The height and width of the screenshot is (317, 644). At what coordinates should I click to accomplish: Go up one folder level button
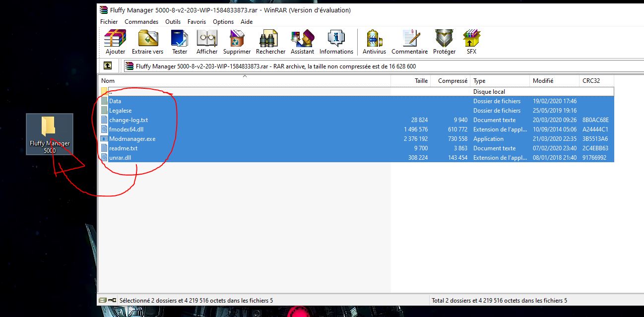point(108,66)
